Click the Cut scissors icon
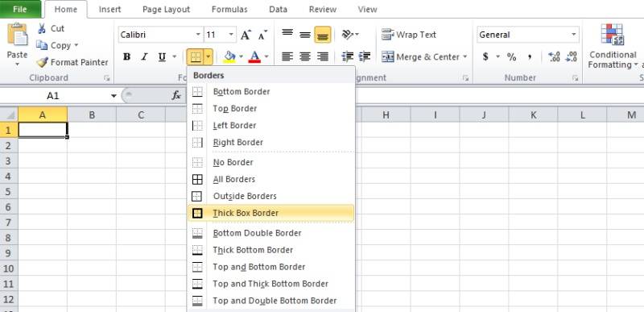644x312 pixels. (x=42, y=28)
